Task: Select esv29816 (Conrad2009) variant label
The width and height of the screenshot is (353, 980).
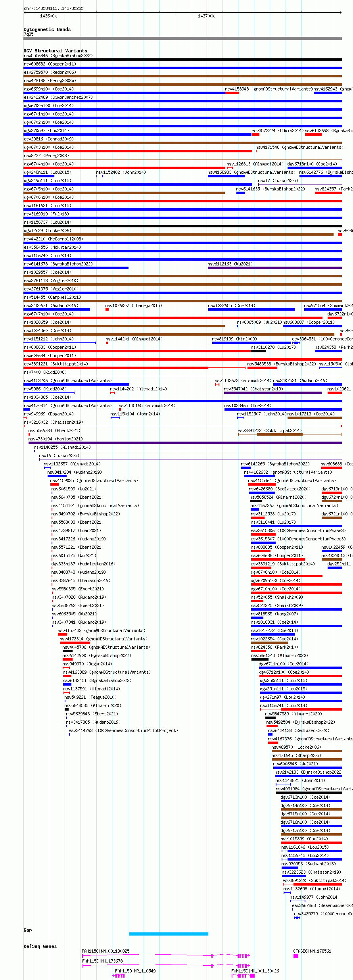Action: (x=49, y=139)
